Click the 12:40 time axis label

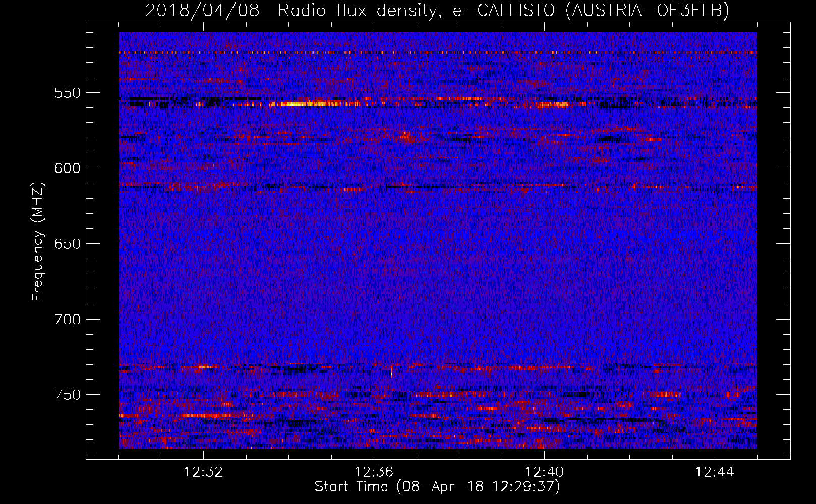(x=544, y=472)
